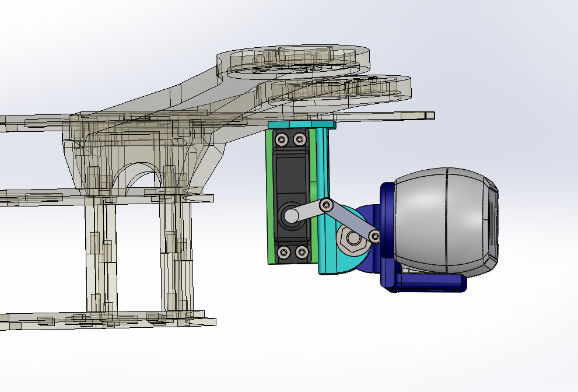Select bottom-left servo mounting screw
This screenshot has width=578, height=392.
tap(283, 252)
